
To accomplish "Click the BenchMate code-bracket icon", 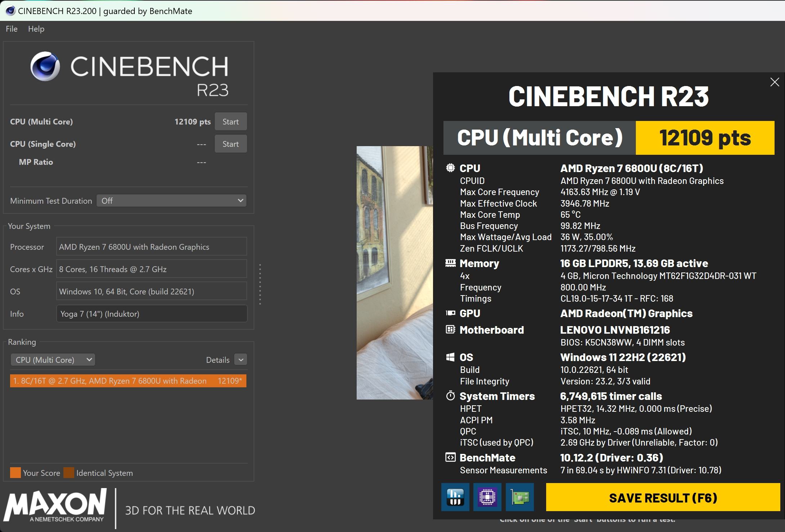I will [450, 457].
